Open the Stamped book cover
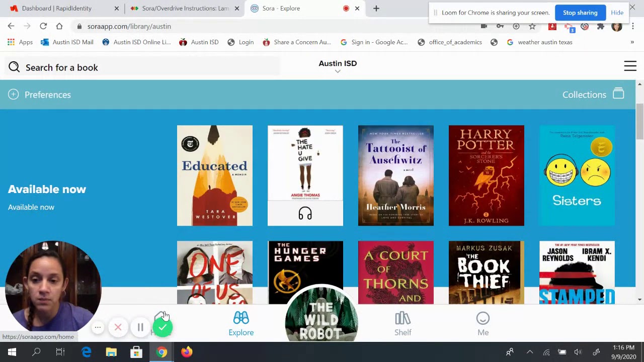 point(577,273)
